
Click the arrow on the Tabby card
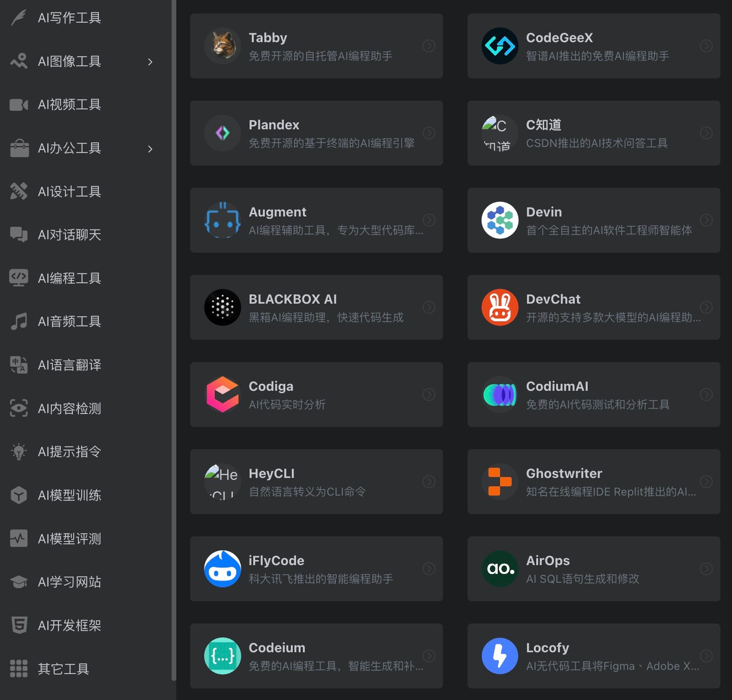tap(429, 46)
